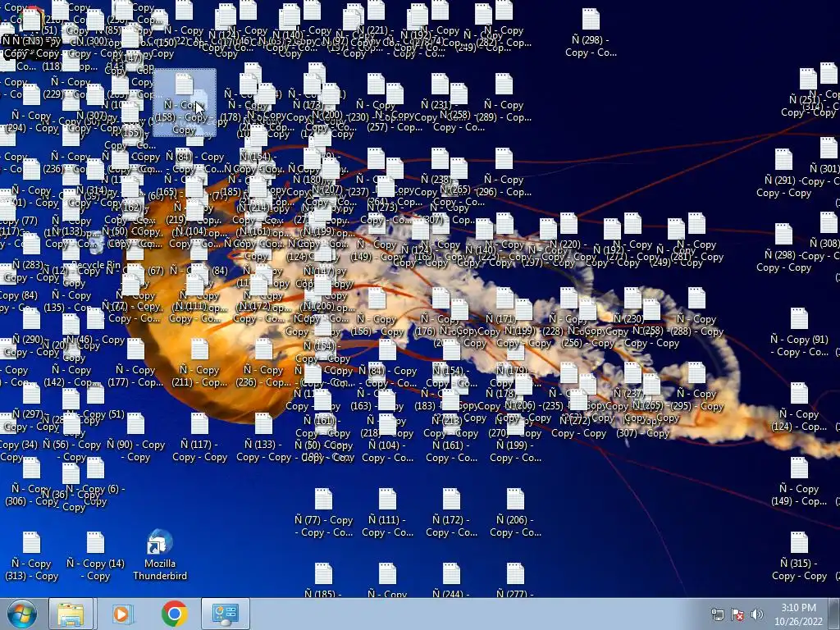Select the file Ñ - Copy (313) - Copy
This screenshot has height=630, width=840.
(x=32, y=556)
